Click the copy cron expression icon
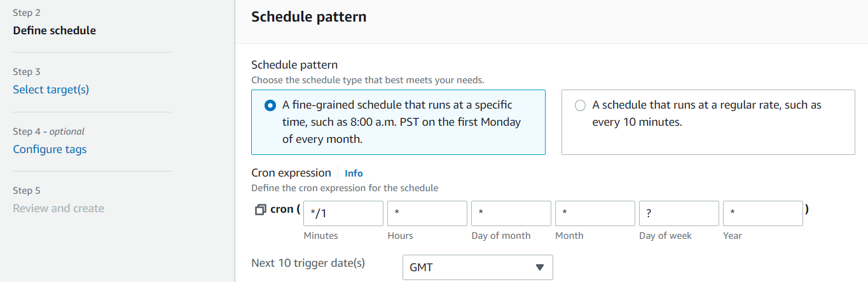 [259, 210]
